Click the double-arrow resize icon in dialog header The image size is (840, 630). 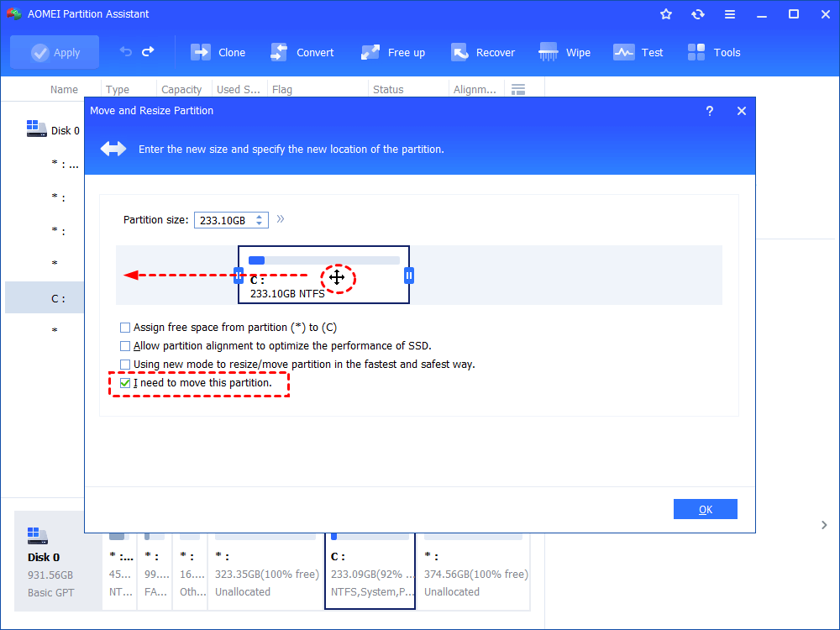[x=113, y=149]
